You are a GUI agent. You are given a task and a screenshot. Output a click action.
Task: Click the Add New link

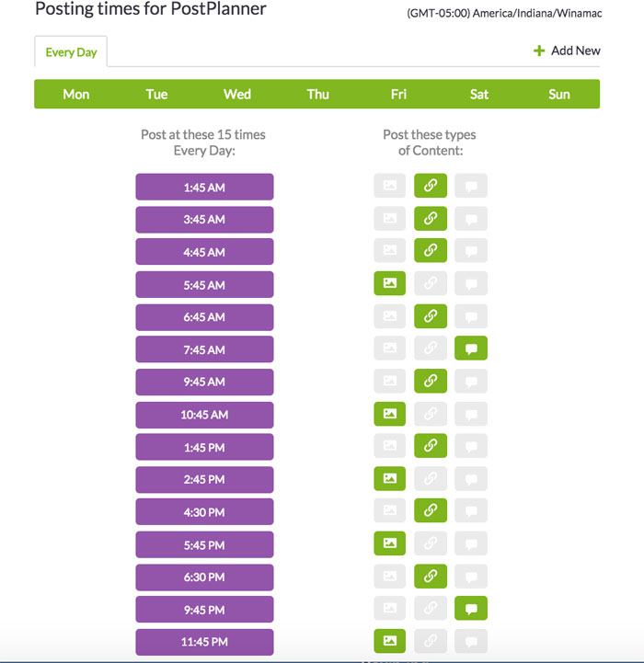pos(575,51)
